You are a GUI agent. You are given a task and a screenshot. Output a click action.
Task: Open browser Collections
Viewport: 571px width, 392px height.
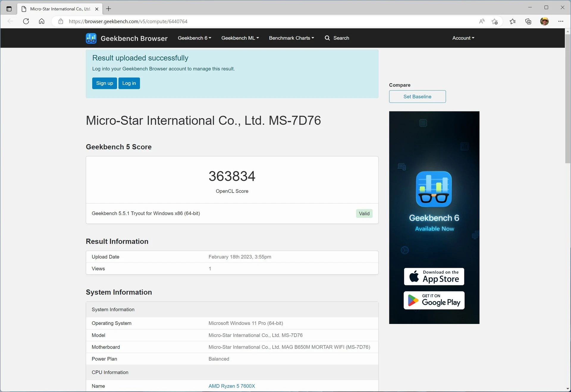528,21
